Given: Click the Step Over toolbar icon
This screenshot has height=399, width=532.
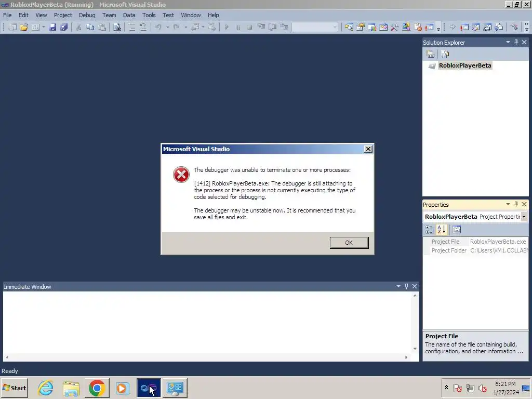Looking at the screenshot, I should click(x=273, y=27).
